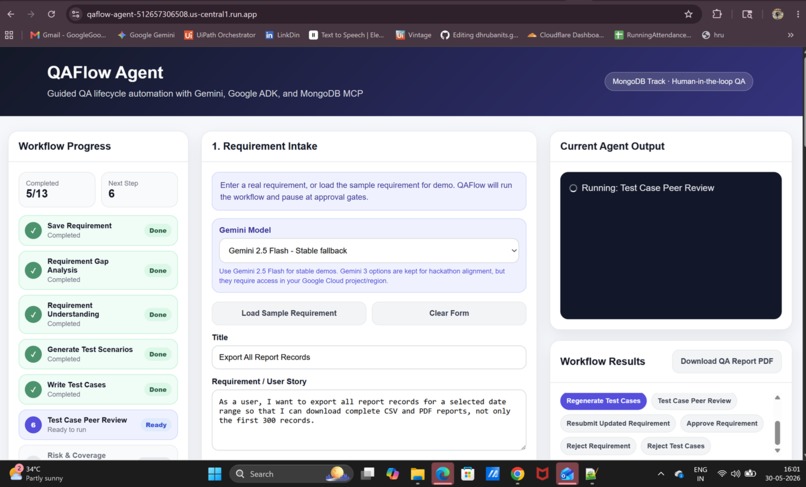The image size is (806, 487).
Task: Reload the page with refresh icon
Action: (51, 14)
